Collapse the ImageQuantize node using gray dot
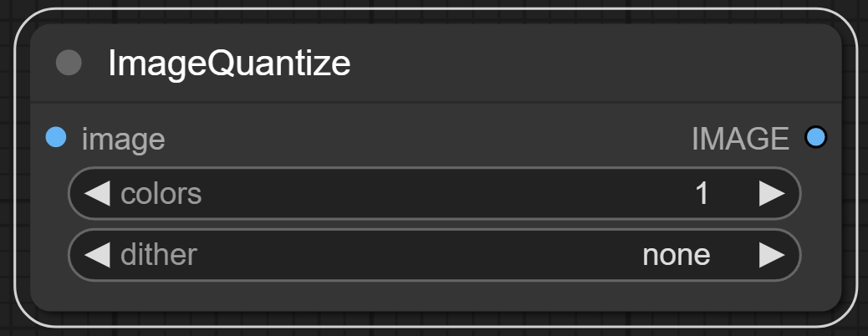Image resolution: width=868 pixels, height=336 pixels. [x=69, y=63]
